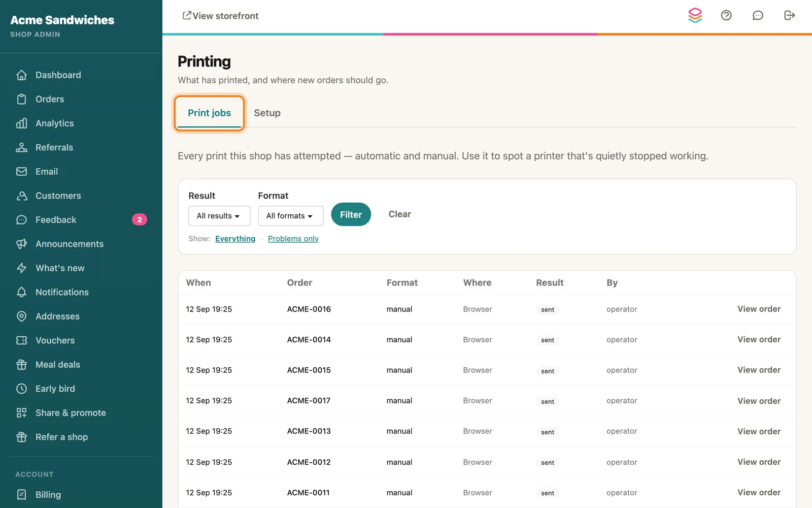Click the log out icon
This screenshot has width=812, height=508.
[789, 15]
